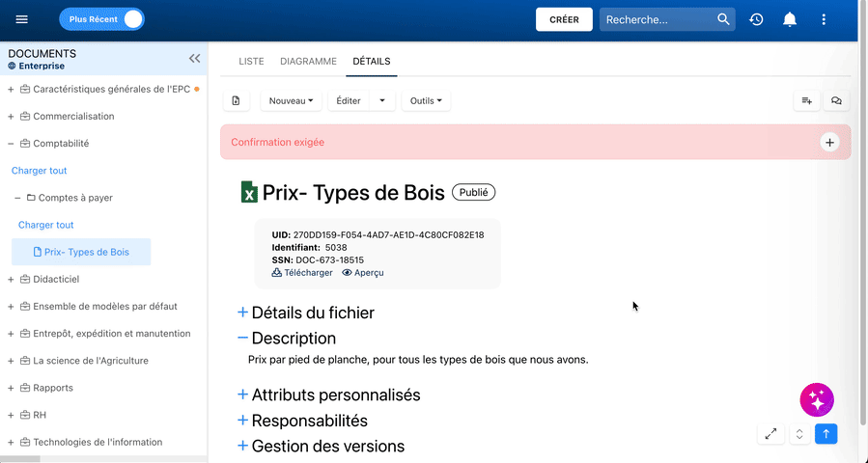
Task: Open the history clock icon
Action: [x=756, y=19]
